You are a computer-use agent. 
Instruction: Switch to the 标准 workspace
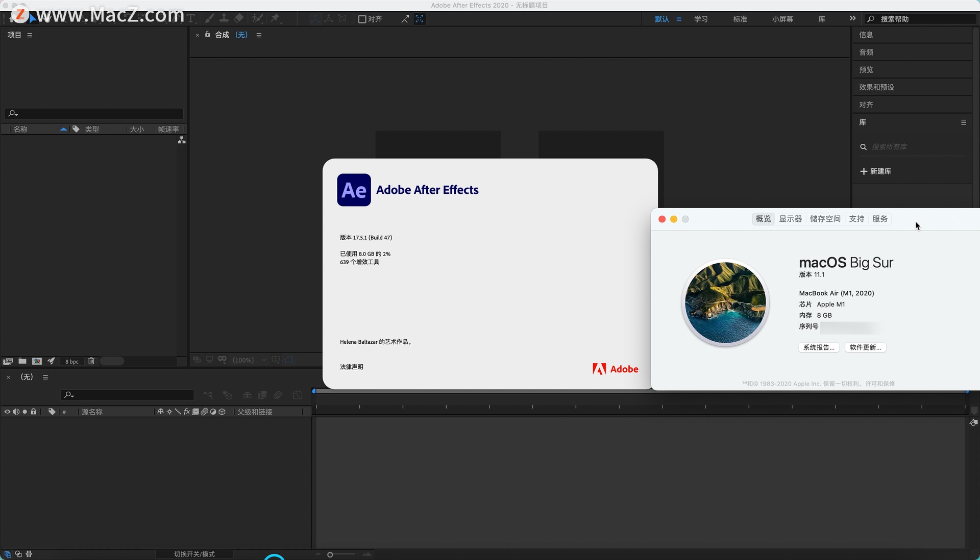click(740, 19)
